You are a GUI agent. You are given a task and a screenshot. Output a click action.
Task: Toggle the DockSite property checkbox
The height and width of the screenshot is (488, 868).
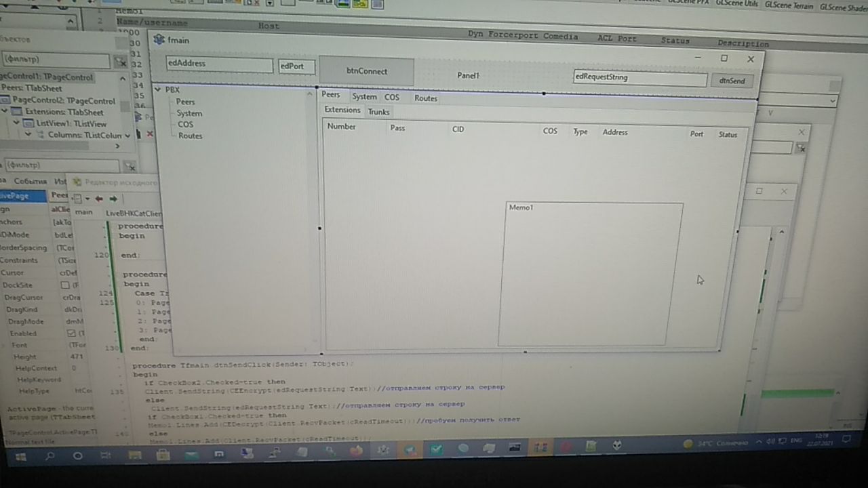click(x=65, y=285)
